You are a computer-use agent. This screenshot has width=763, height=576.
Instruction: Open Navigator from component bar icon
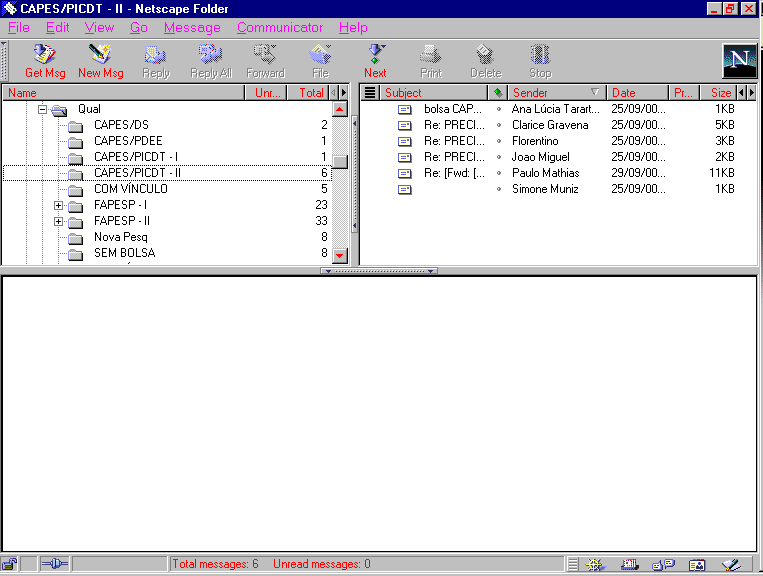pyautogui.click(x=595, y=564)
